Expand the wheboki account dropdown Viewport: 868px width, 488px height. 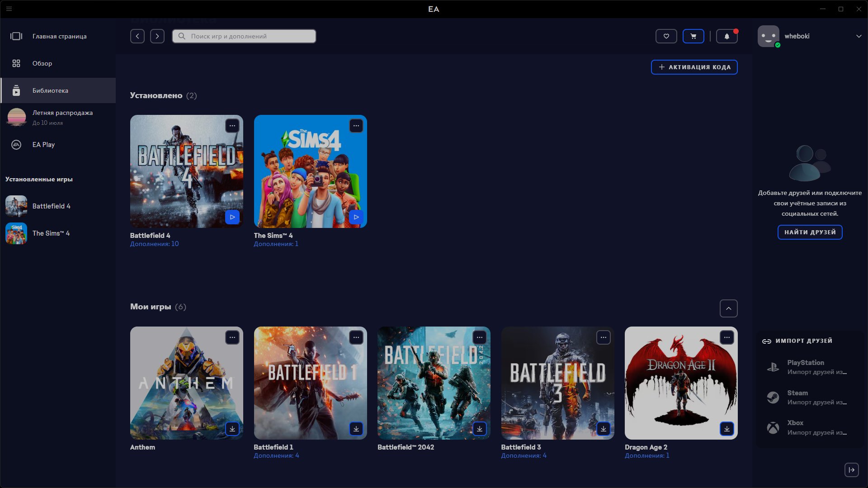[x=859, y=36]
